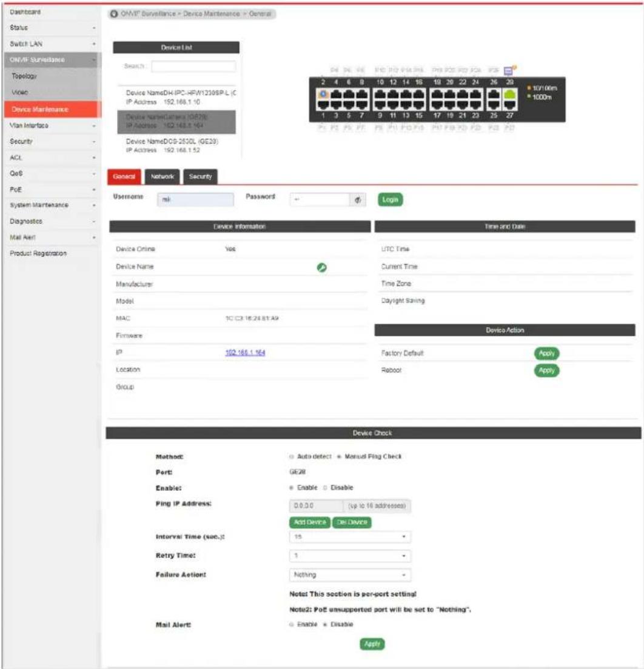Select Manual Ping Check radio button

[x=339, y=456]
